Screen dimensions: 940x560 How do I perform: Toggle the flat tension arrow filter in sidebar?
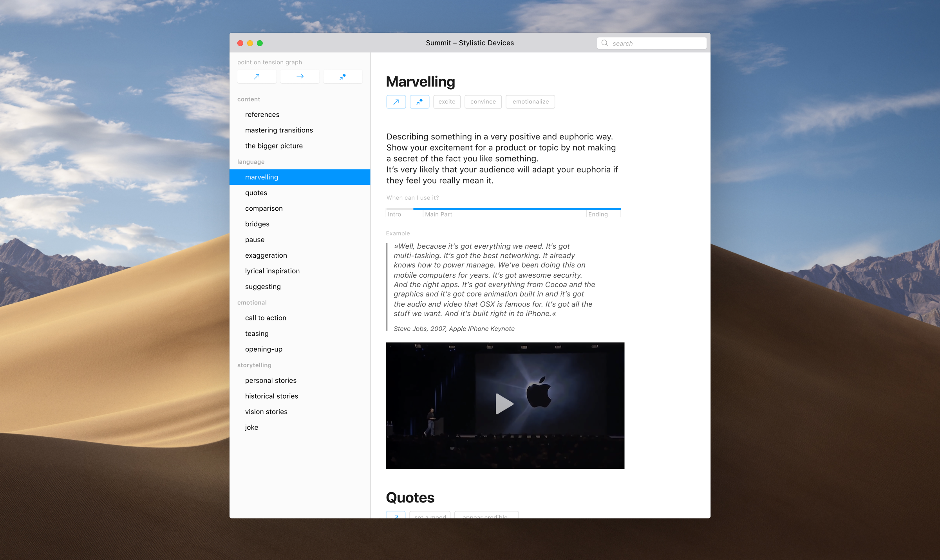tap(300, 76)
